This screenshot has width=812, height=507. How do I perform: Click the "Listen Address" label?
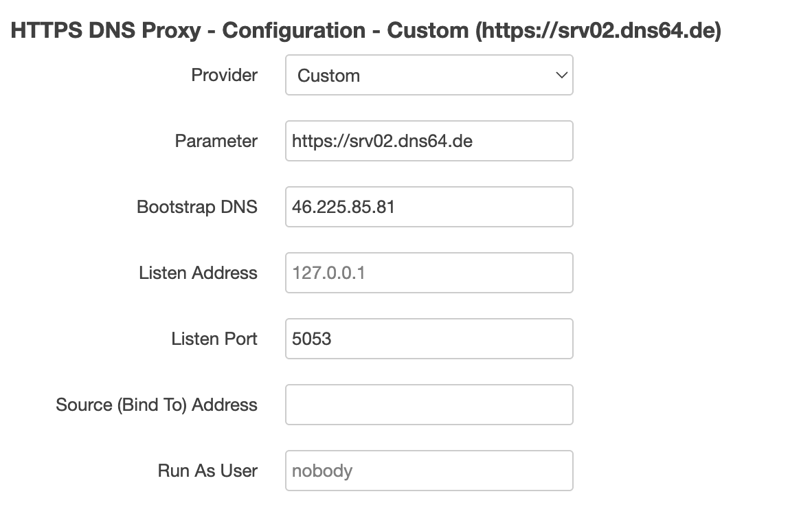click(x=198, y=273)
